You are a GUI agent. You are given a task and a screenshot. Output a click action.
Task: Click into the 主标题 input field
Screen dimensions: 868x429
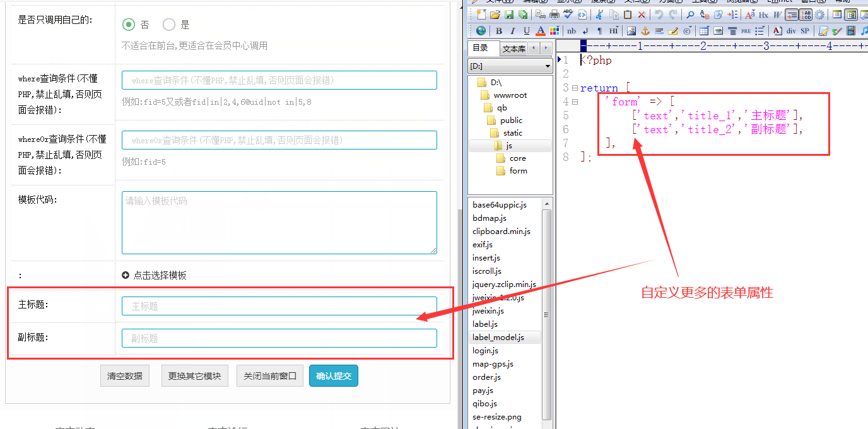(279, 306)
